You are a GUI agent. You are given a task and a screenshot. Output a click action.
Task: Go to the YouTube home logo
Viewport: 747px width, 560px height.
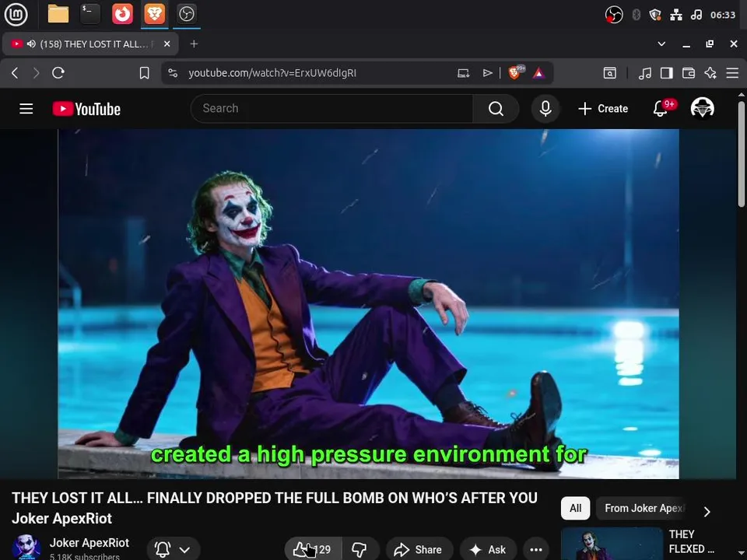point(86,109)
